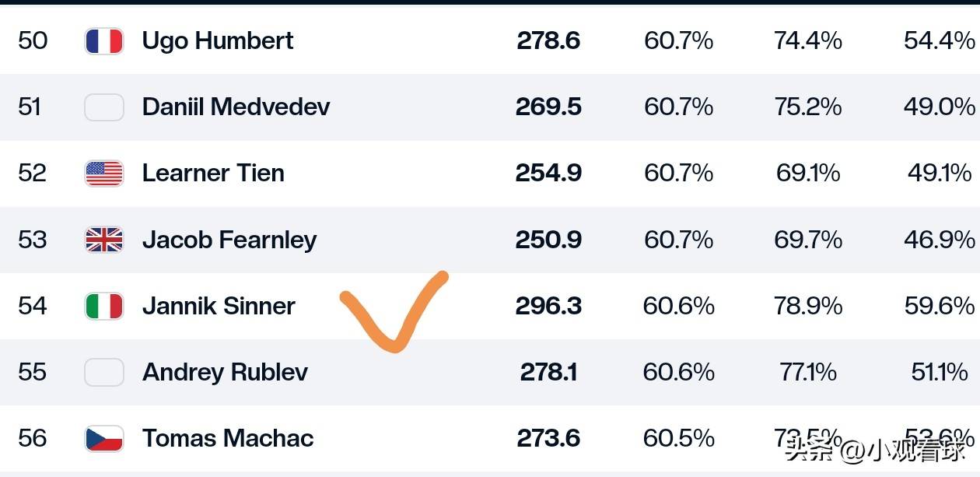Open Daniil Medvedev player profile
This screenshot has height=477, width=980.
point(236,107)
